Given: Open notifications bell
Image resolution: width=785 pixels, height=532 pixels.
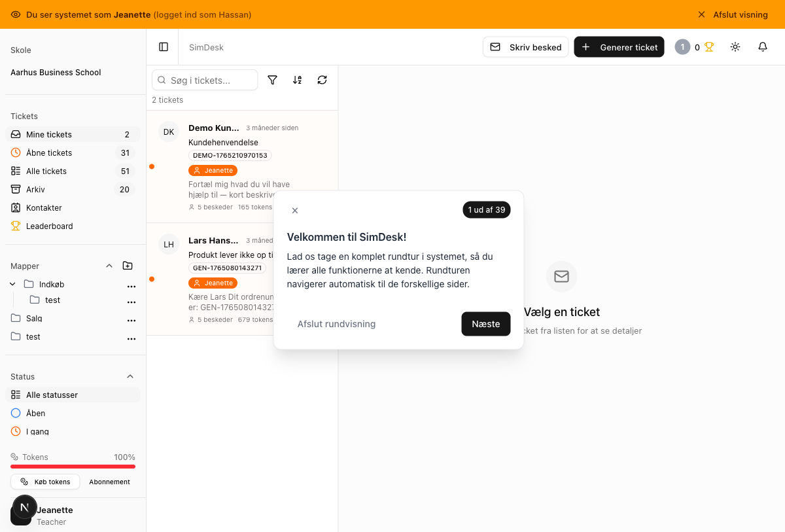Looking at the screenshot, I should pyautogui.click(x=763, y=47).
